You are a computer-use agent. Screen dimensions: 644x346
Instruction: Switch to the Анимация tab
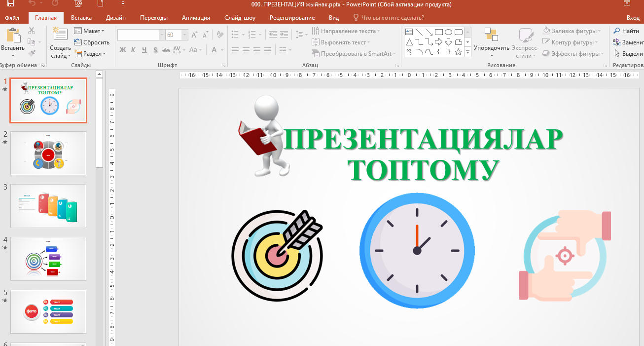[x=196, y=18]
